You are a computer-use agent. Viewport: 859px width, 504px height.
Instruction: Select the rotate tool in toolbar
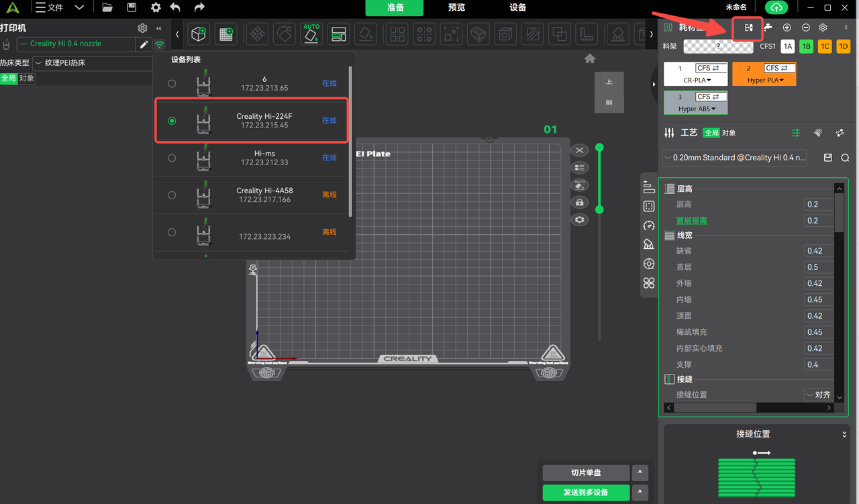(x=284, y=34)
